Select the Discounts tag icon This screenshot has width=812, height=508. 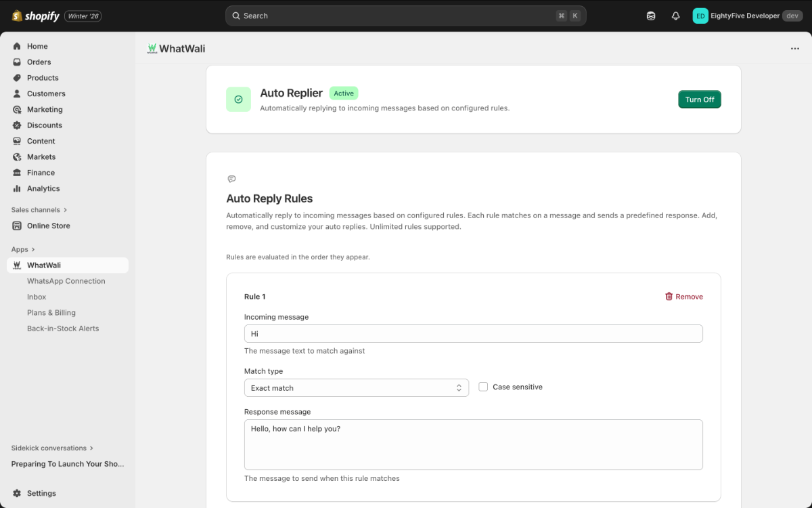17,125
